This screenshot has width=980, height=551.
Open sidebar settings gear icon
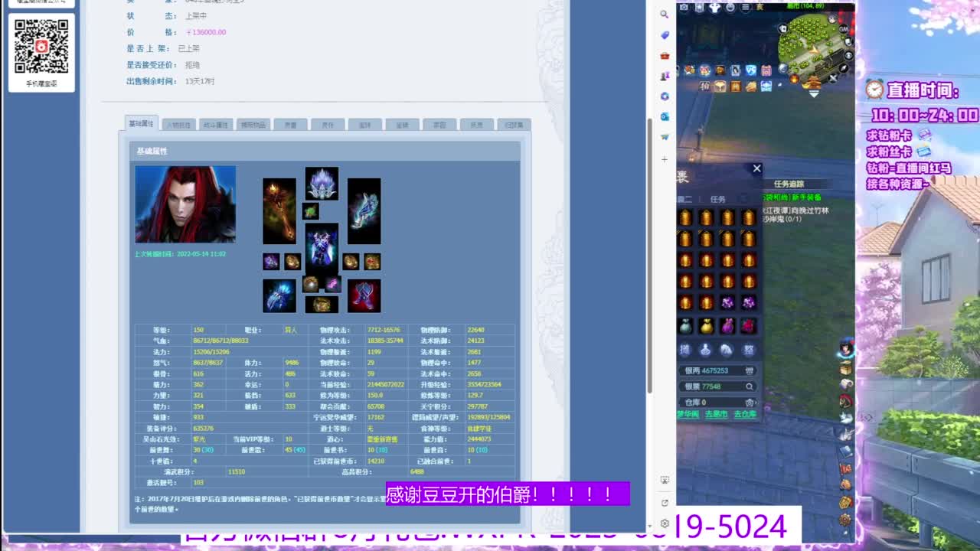pyautogui.click(x=665, y=523)
